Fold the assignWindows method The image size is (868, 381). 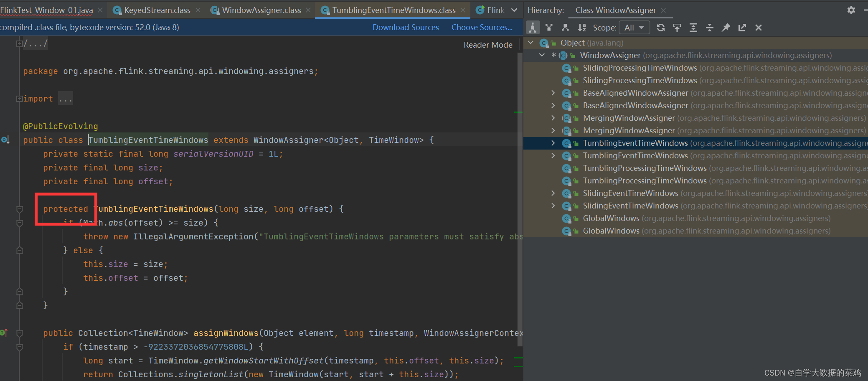tap(19, 333)
